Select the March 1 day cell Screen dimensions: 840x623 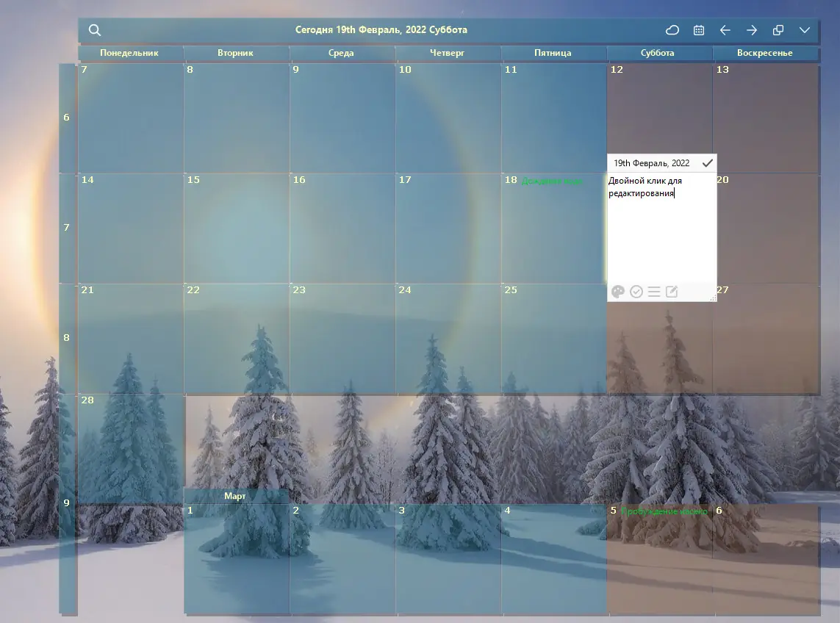click(236, 558)
